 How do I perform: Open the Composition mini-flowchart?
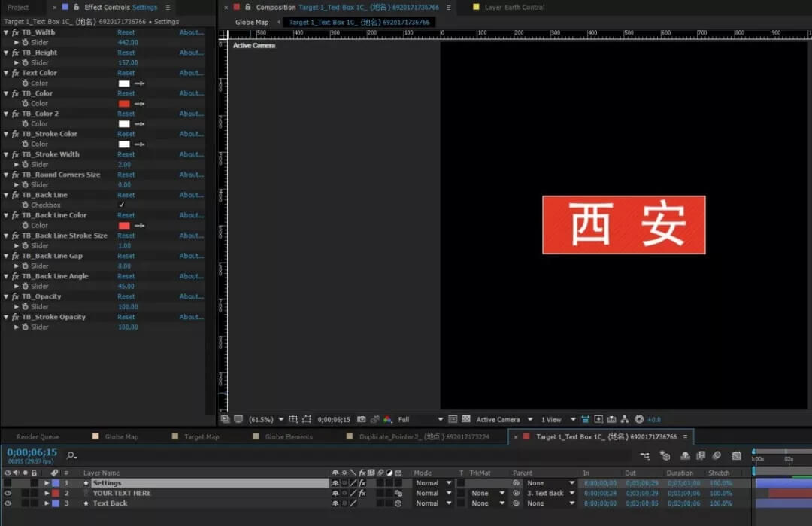coord(645,455)
